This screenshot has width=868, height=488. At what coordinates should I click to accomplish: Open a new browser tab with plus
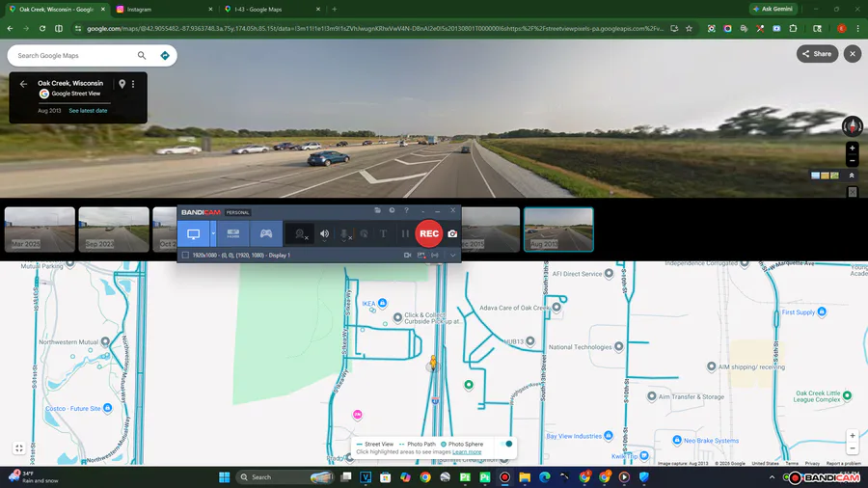pyautogui.click(x=335, y=10)
